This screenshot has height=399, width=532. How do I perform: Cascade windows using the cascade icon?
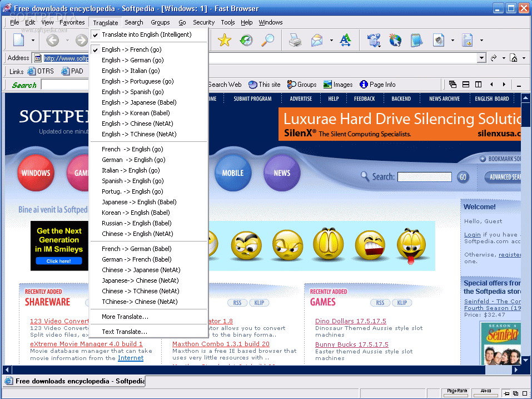453,83
